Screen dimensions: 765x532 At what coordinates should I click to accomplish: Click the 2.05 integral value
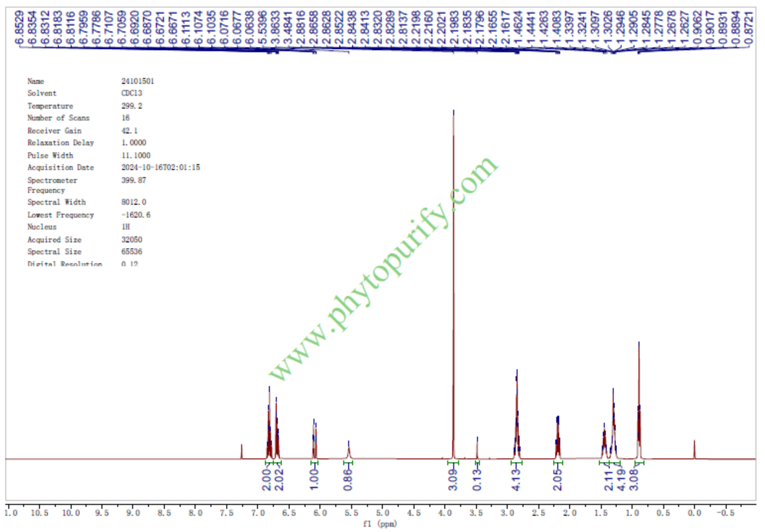[558, 480]
